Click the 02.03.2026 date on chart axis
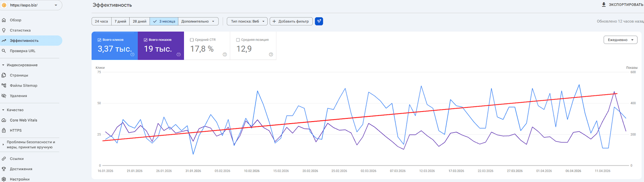The width and height of the screenshot is (644, 182). 368,171
